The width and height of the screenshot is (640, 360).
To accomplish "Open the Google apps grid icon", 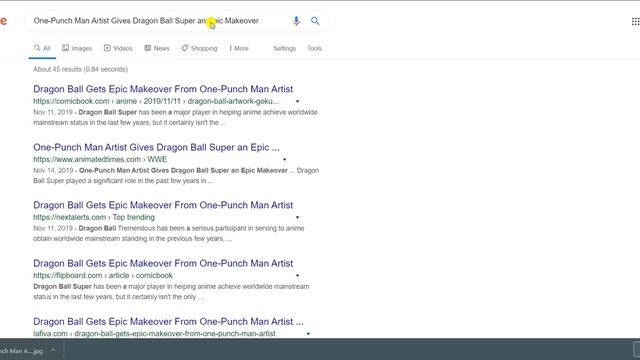I will (636, 21).
